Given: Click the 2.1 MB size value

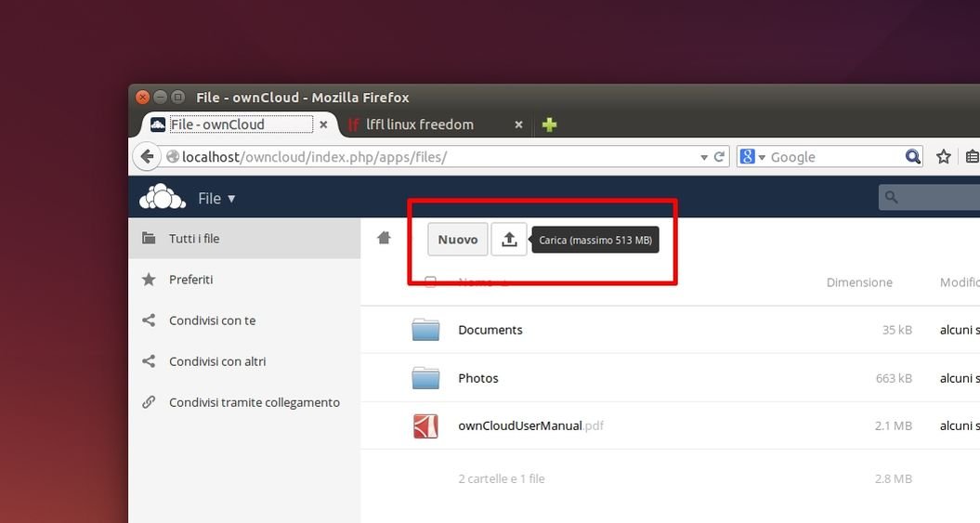Looking at the screenshot, I should point(893,426).
